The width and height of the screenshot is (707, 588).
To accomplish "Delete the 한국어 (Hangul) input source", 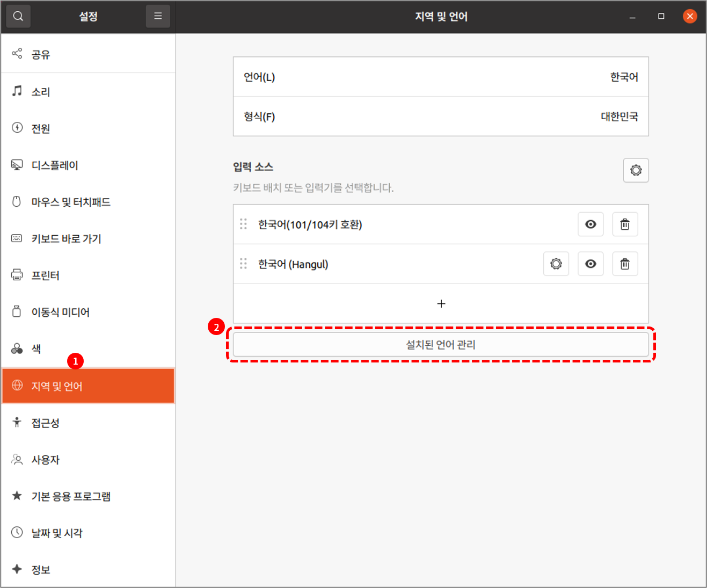I will (625, 264).
